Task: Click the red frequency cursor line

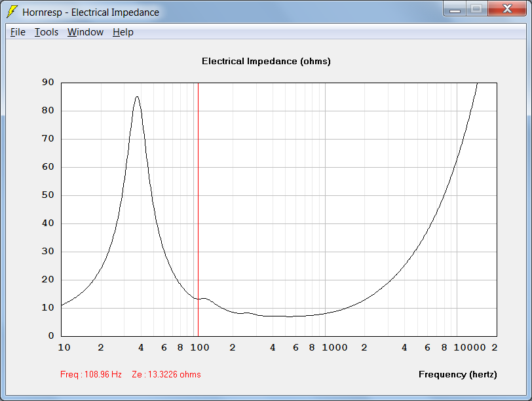Action: tap(198, 209)
